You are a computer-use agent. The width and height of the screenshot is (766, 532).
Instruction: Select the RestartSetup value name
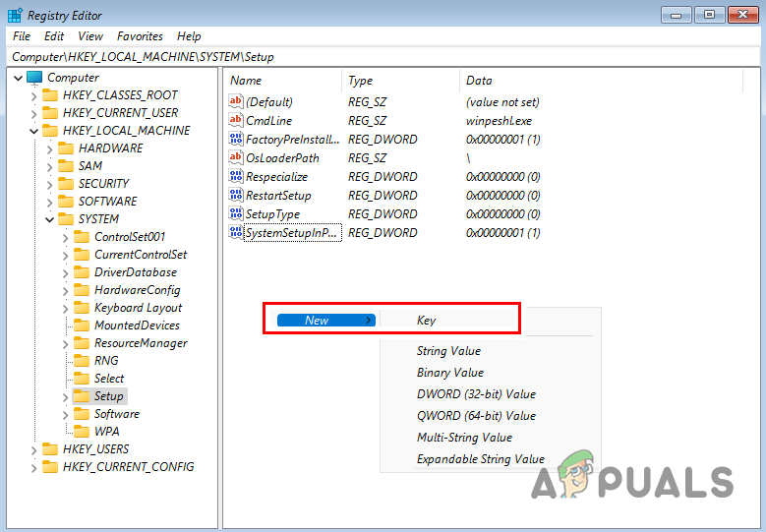click(x=278, y=196)
